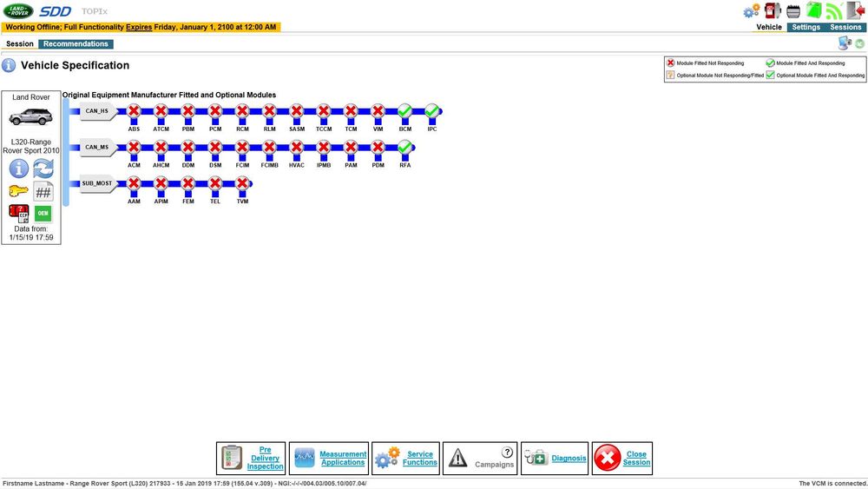Click the DDM module icon
This screenshot has width=868, height=489.
(187, 147)
